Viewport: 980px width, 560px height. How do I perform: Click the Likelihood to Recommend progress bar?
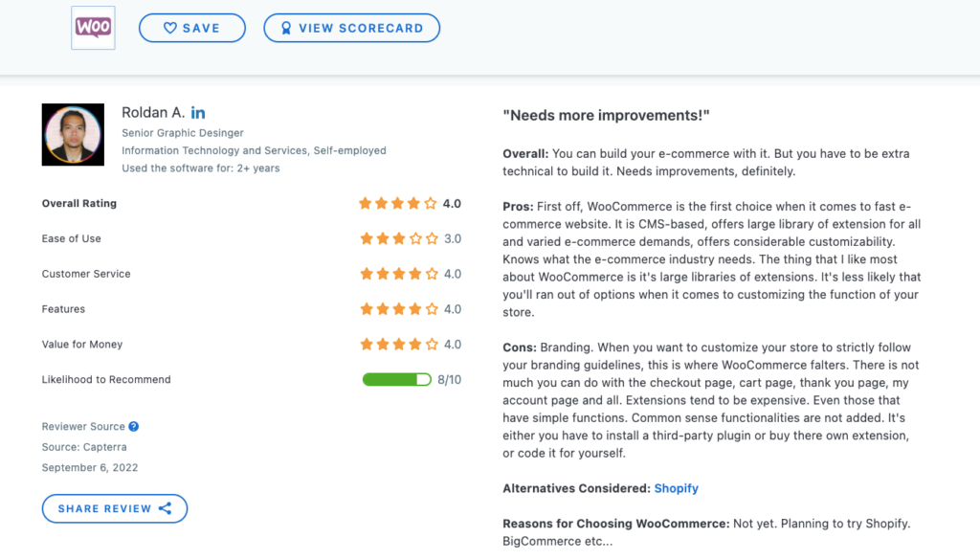click(396, 380)
